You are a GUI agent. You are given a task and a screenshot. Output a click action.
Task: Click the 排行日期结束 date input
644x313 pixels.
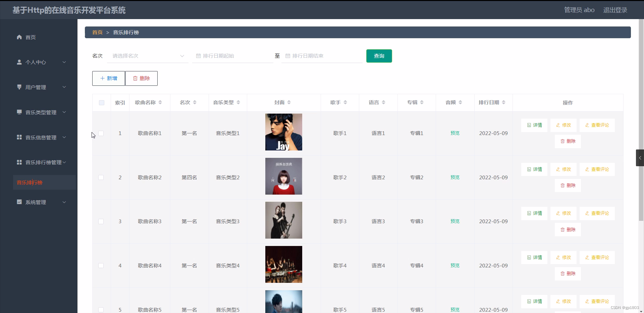tap(322, 56)
